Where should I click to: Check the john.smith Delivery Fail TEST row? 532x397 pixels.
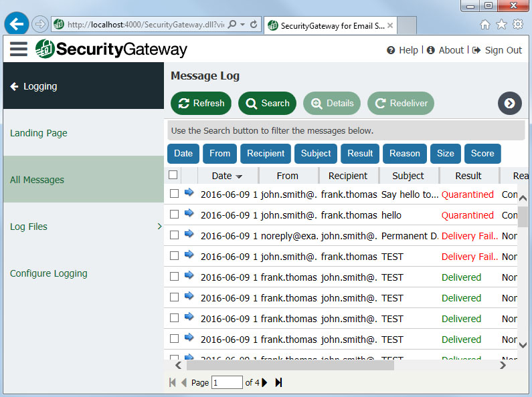pos(175,255)
